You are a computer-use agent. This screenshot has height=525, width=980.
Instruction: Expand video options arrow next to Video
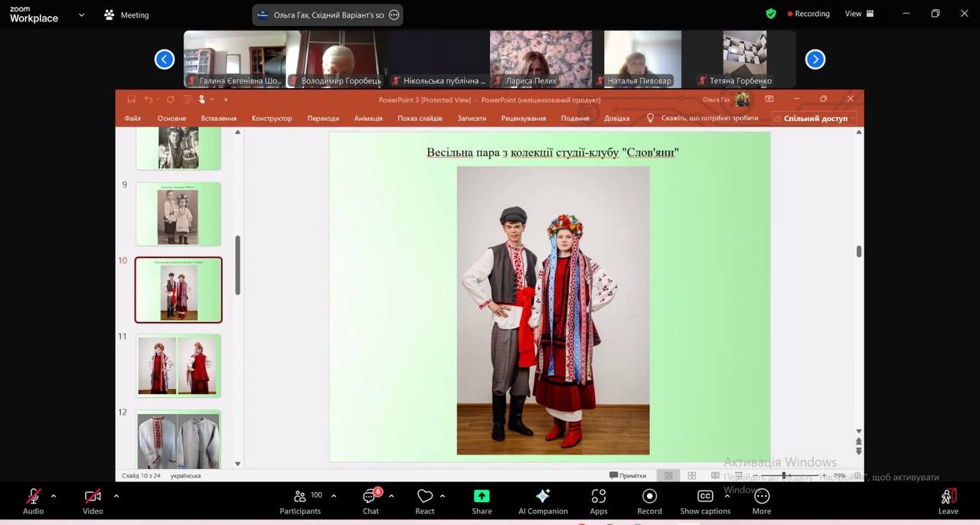tap(116, 495)
